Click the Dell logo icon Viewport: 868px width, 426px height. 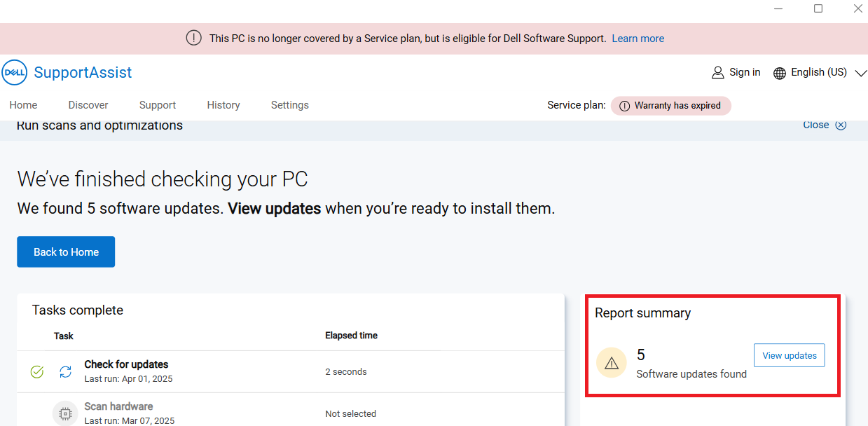[x=15, y=72]
